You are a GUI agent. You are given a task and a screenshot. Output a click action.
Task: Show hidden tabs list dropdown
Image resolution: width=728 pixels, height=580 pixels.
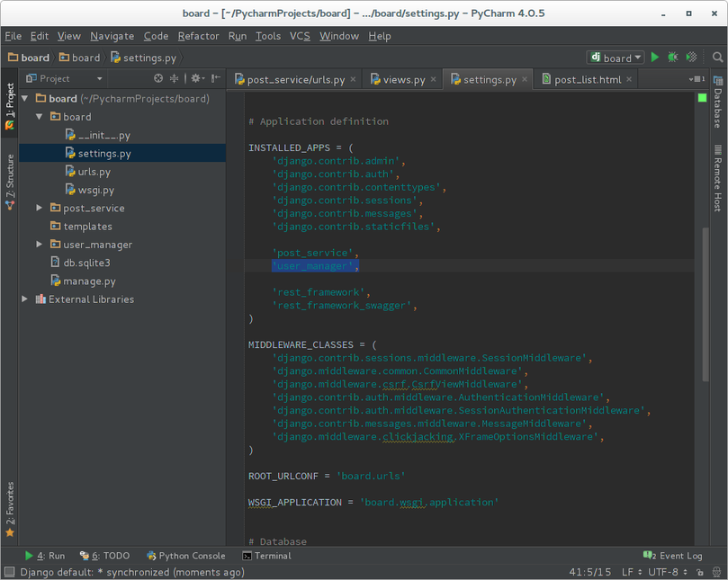tap(697, 79)
